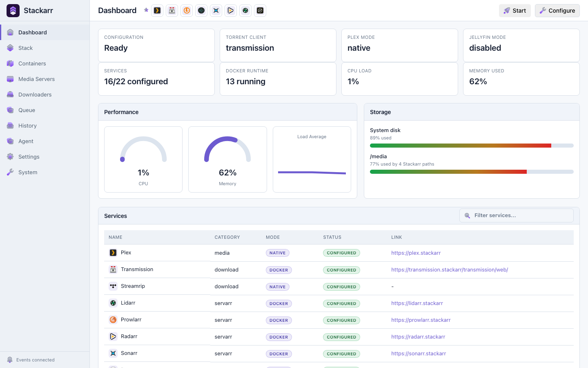Click the Services 16/22 configured card
The image size is (588, 368).
point(156,79)
